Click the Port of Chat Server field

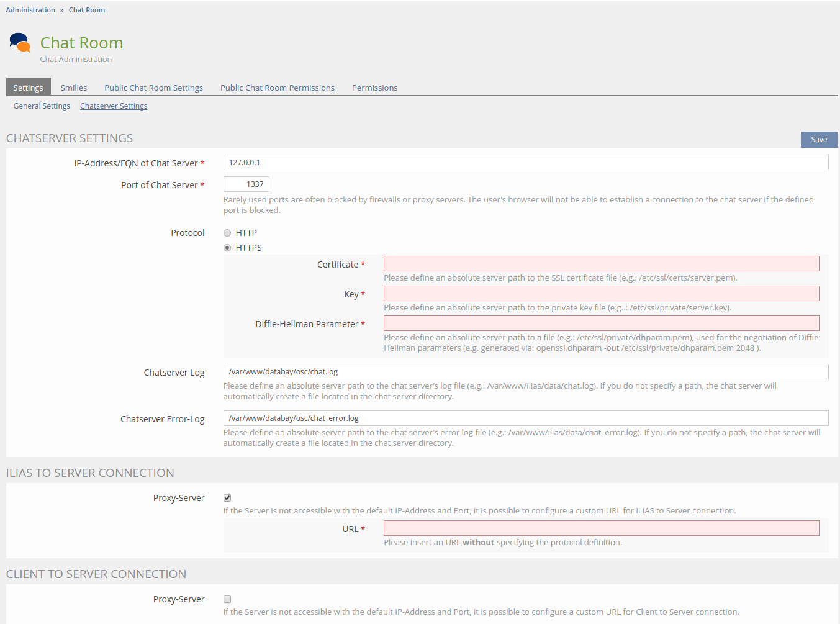point(246,184)
